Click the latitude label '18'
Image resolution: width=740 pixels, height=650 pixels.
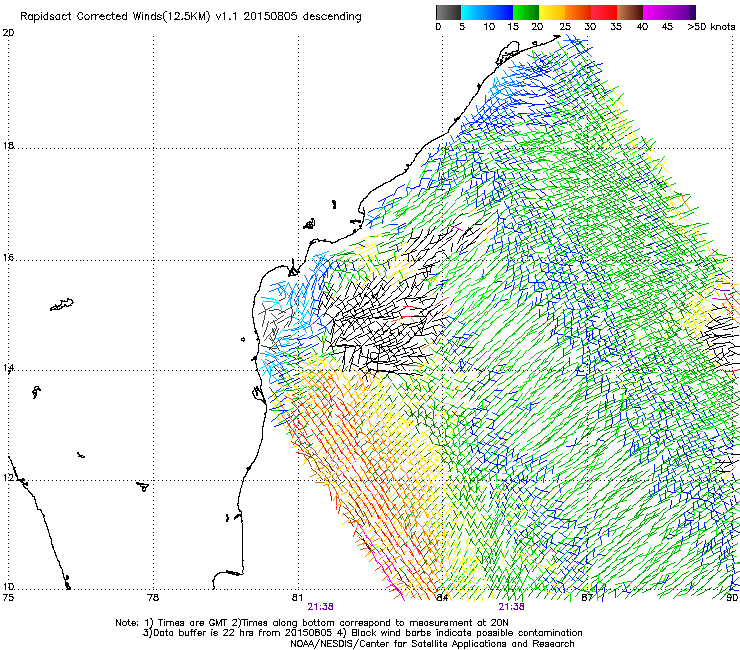8,145
